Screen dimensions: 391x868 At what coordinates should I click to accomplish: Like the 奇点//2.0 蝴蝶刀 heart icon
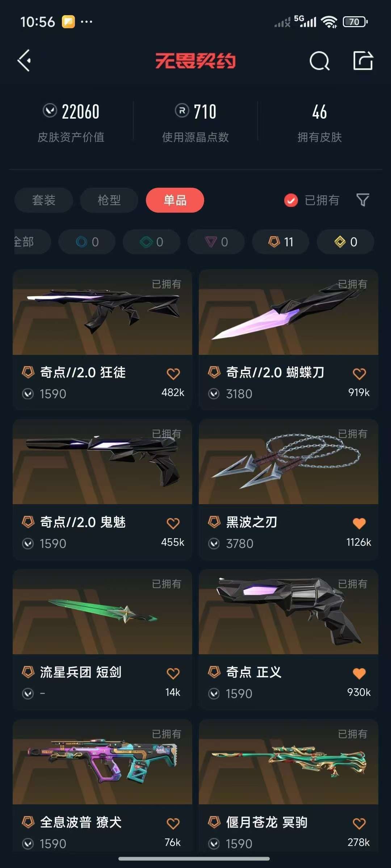point(359,374)
